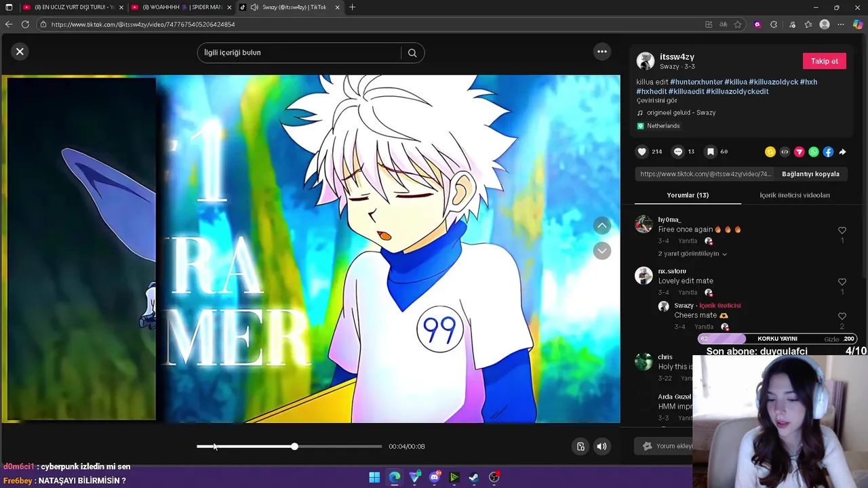Bookmark the video with save icon
Screen dimensions: 868x488
pos(710,152)
